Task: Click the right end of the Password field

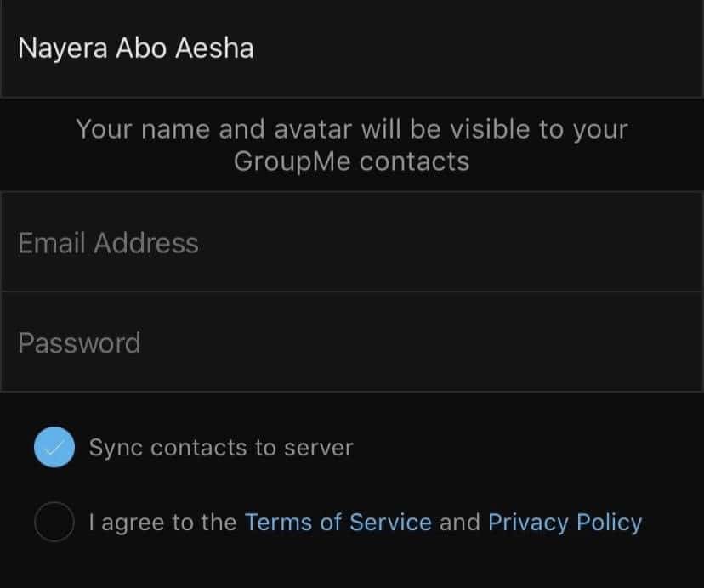Action: tap(663, 342)
